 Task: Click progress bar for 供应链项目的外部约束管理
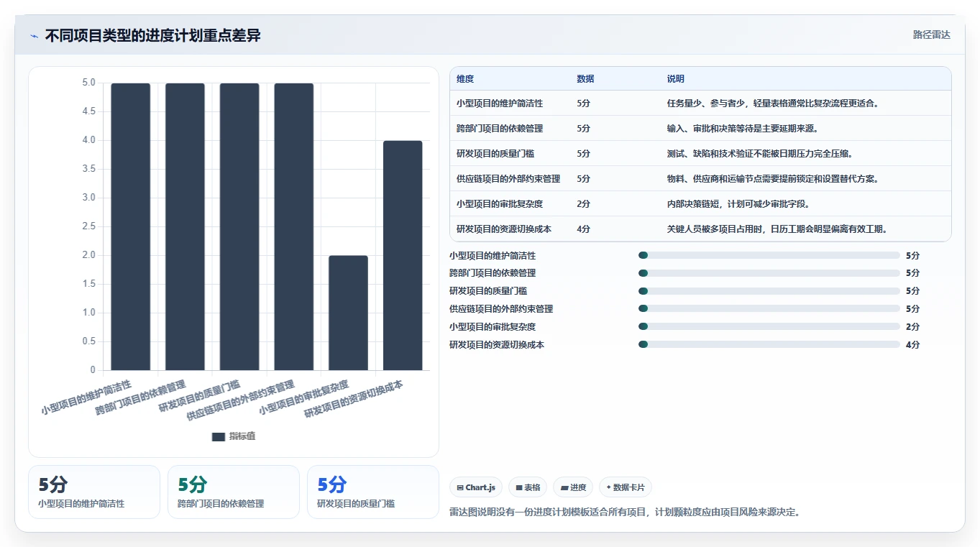(769, 309)
